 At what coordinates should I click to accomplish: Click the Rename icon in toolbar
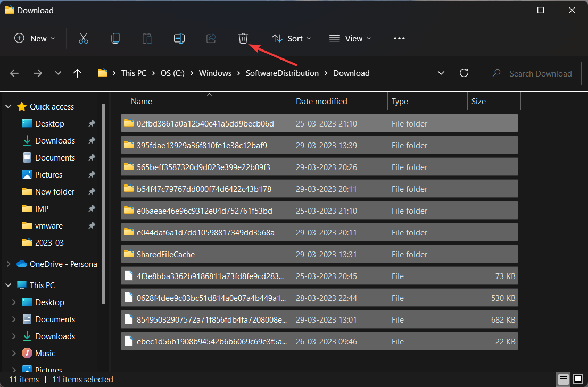pyautogui.click(x=179, y=38)
